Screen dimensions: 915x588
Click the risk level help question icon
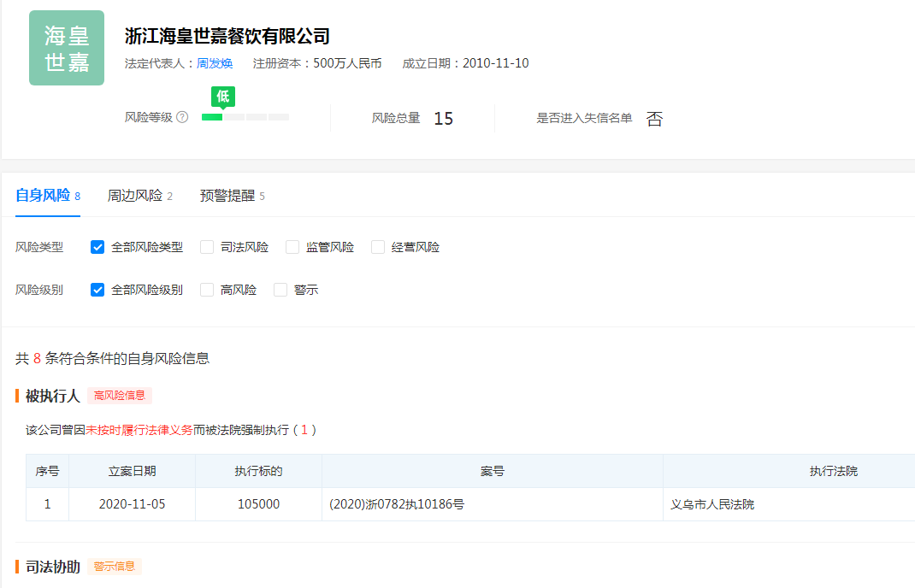pos(182,117)
